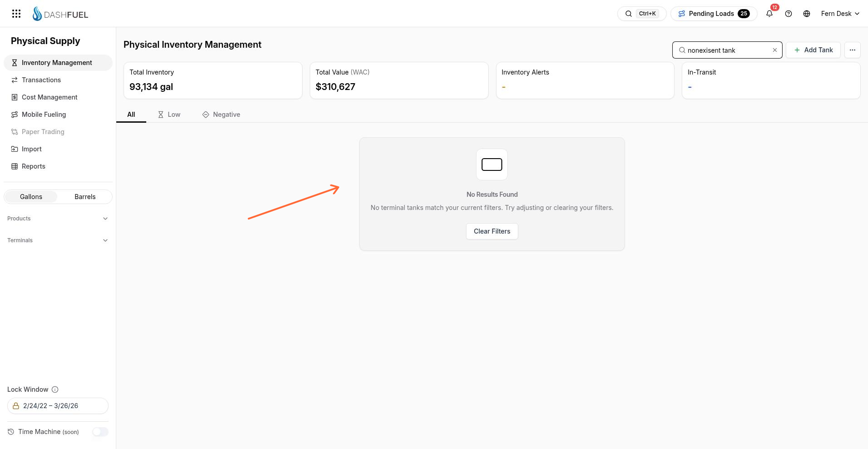Open the apps grid launcher icon
The height and width of the screenshot is (449, 868).
[16, 14]
